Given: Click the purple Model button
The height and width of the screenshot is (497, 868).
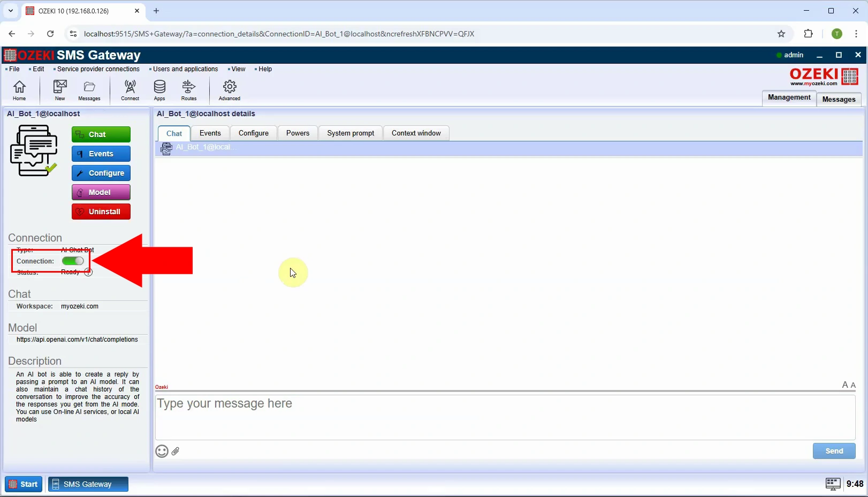Looking at the screenshot, I should tap(101, 192).
